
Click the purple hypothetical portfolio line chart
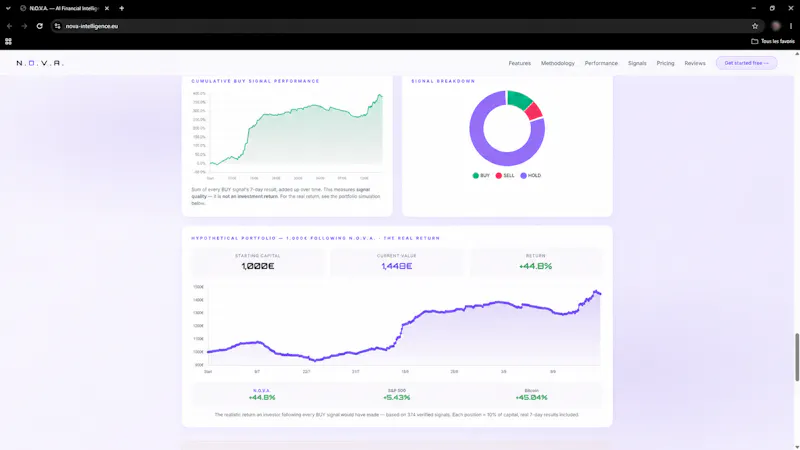[x=404, y=327]
